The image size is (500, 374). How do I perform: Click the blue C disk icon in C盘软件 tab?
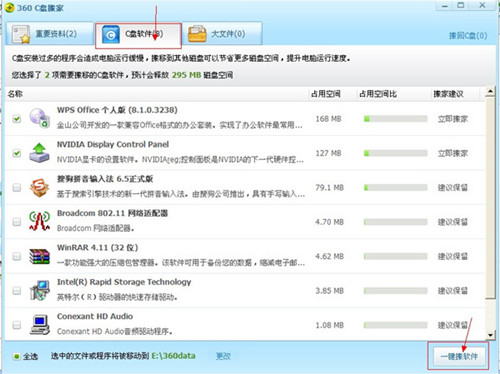pyautogui.click(x=111, y=34)
